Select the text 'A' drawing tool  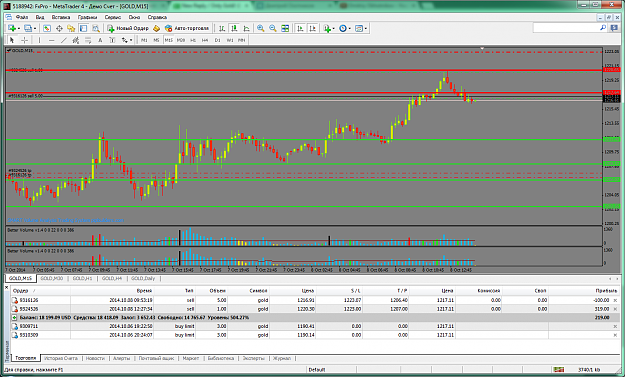(100, 40)
